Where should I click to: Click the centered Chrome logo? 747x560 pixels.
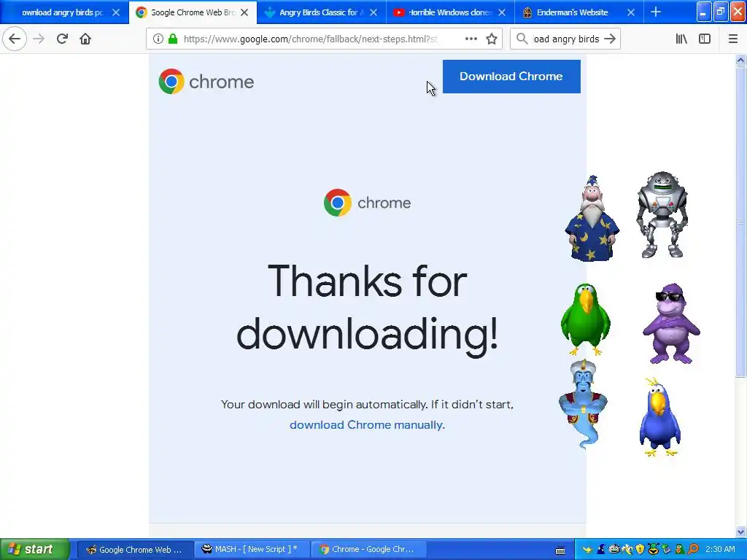pyautogui.click(x=367, y=203)
